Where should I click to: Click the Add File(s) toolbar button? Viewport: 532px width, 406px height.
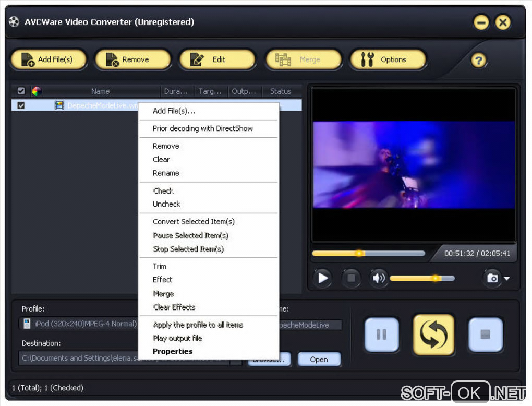[x=49, y=59]
